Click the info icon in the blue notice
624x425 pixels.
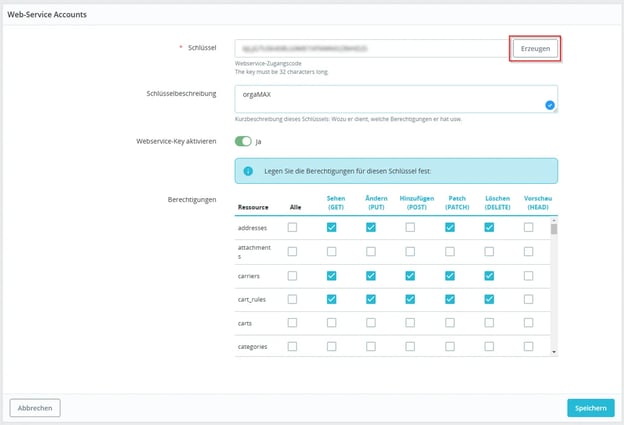(248, 171)
